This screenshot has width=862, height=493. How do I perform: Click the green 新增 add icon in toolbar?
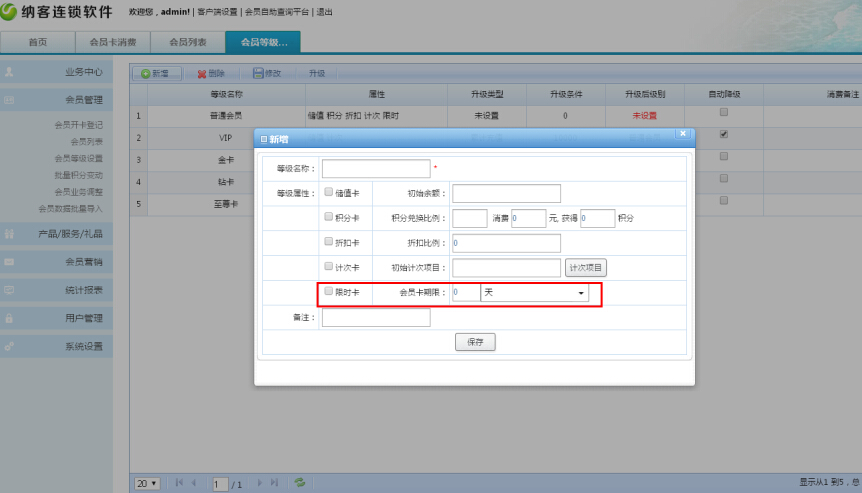pos(146,74)
